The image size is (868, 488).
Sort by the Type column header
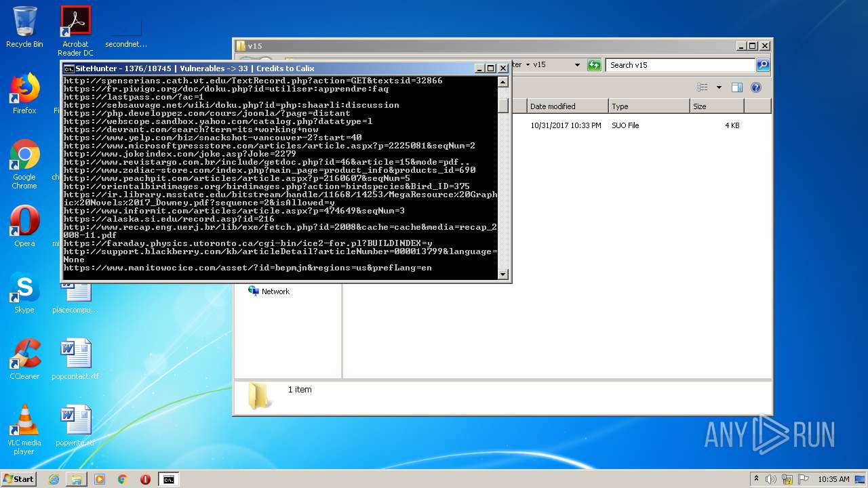(649, 106)
